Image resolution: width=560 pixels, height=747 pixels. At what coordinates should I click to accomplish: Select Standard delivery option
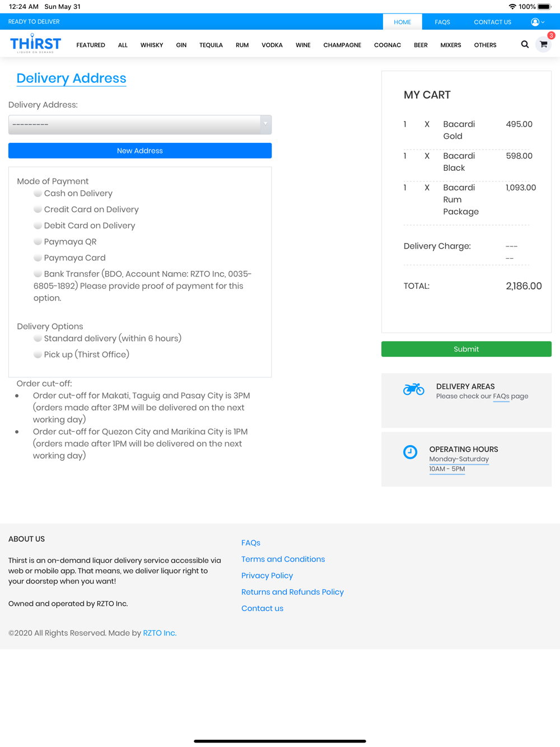pyautogui.click(x=38, y=338)
